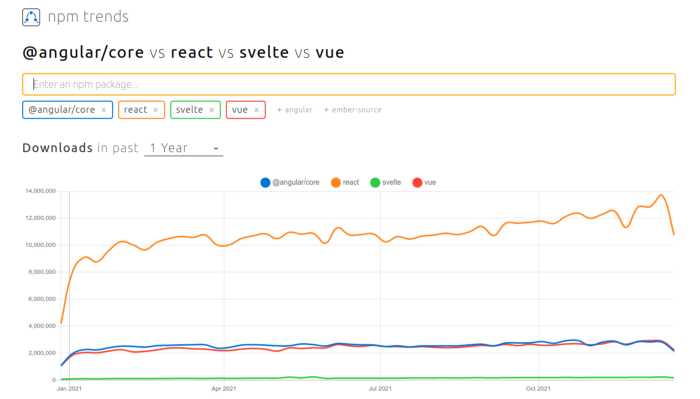Click the dropdown arrow beside 1 Year
Screen dimensions: 700x399
[216, 149]
